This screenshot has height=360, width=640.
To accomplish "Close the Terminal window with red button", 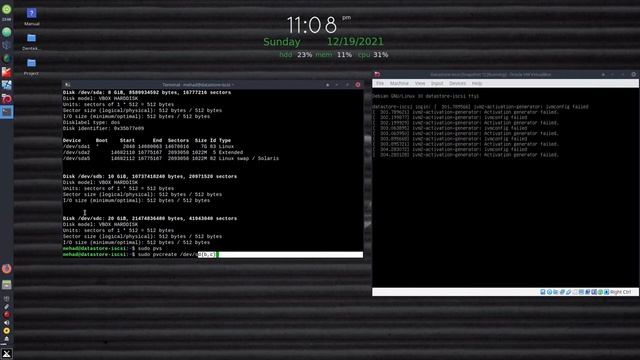I will (358, 85).
